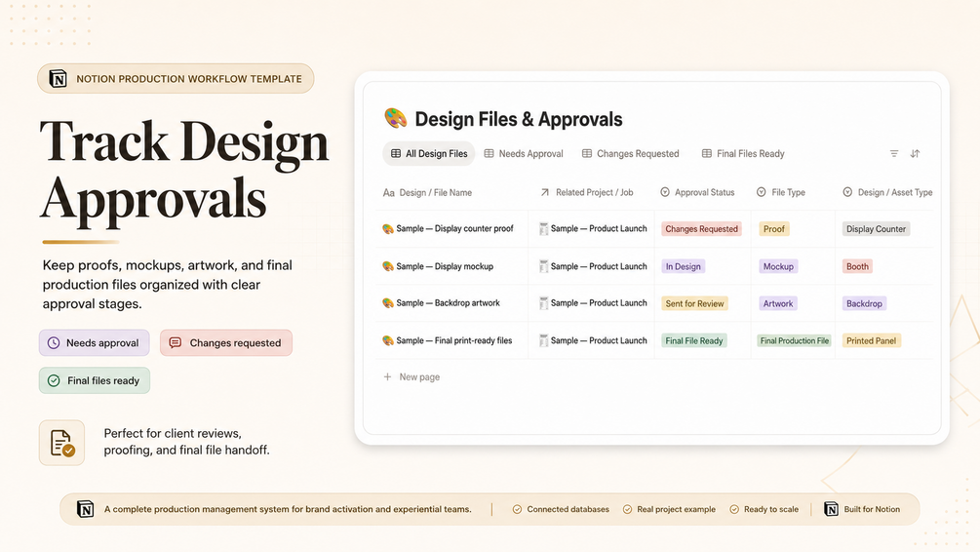
Task: Click the Notion logo next to Built for Notion
Action: pyautogui.click(x=831, y=509)
